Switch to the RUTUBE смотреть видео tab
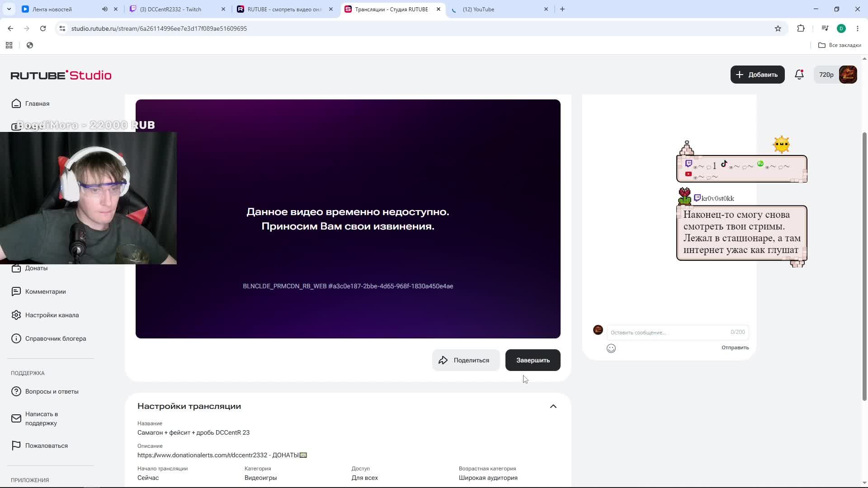Viewport: 868px width, 488px height. 285,9
